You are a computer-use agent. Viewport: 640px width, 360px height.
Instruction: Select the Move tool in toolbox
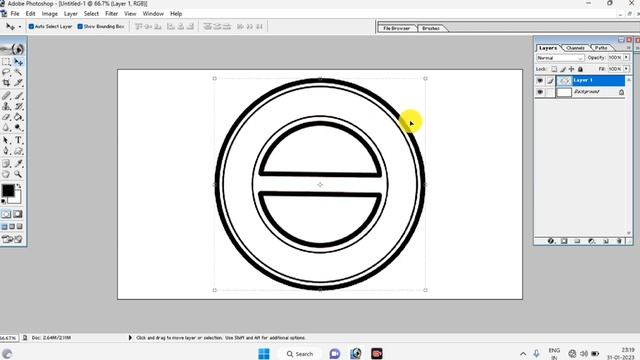coord(18,62)
